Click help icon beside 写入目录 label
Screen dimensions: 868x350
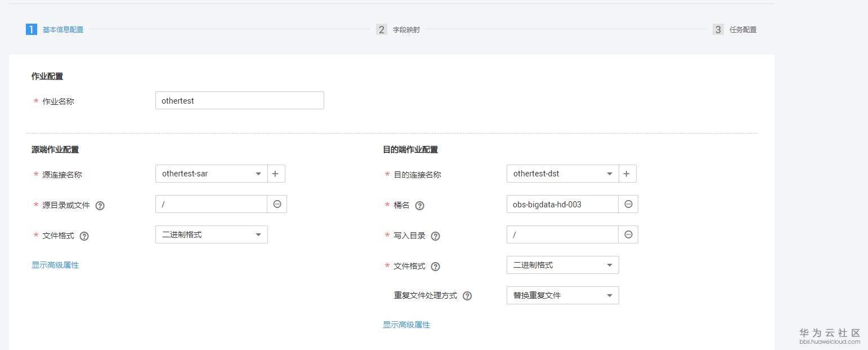(435, 236)
